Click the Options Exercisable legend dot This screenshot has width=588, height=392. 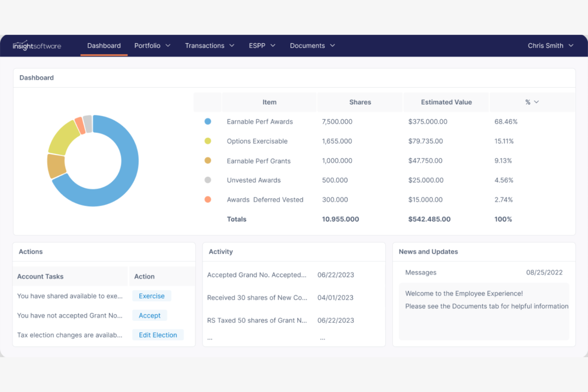[208, 141]
